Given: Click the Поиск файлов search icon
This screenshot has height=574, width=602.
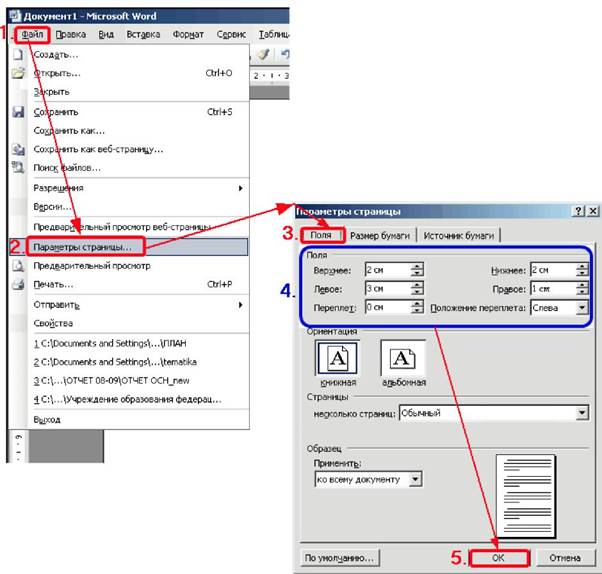Looking at the screenshot, I should [18, 167].
